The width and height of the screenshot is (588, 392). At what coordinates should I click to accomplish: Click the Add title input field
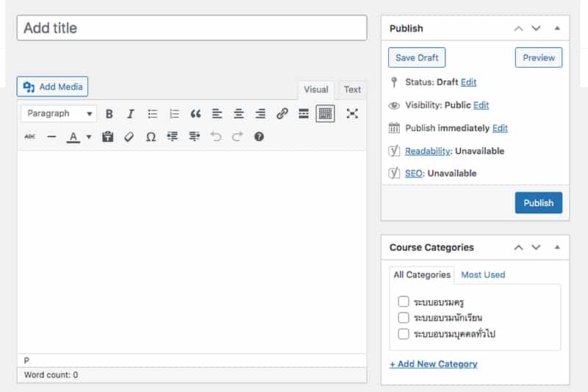[x=191, y=28]
